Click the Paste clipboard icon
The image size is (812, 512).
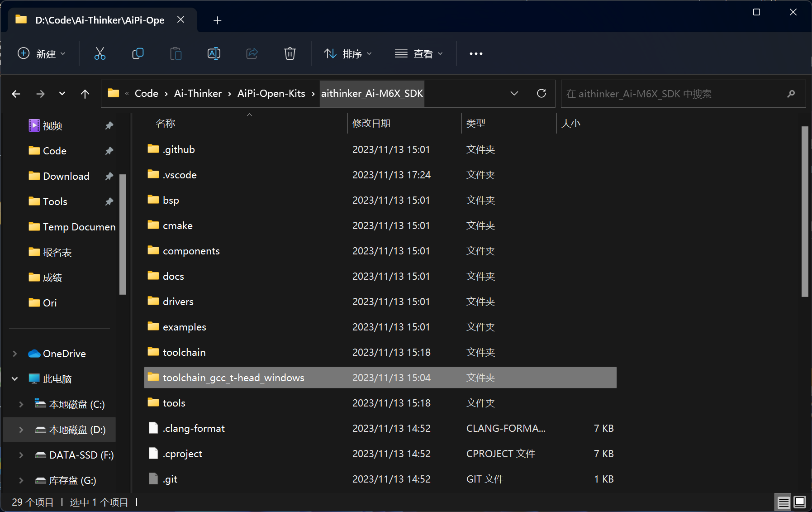tap(176, 53)
